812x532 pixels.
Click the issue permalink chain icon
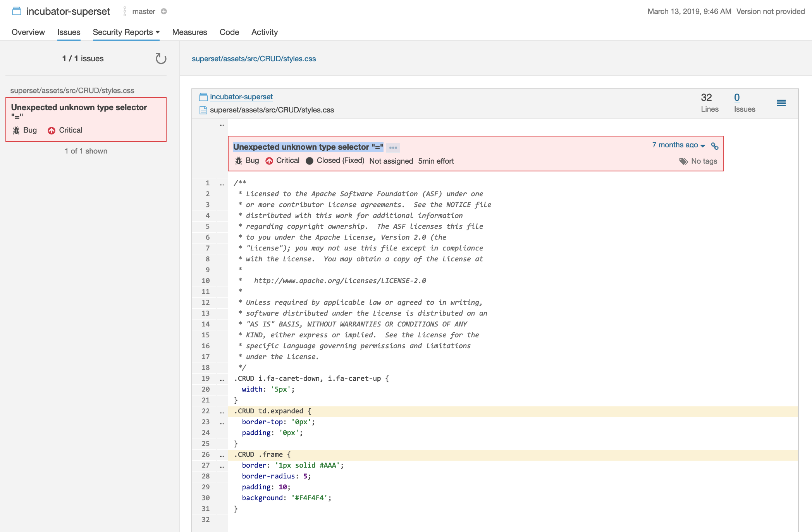(x=715, y=146)
